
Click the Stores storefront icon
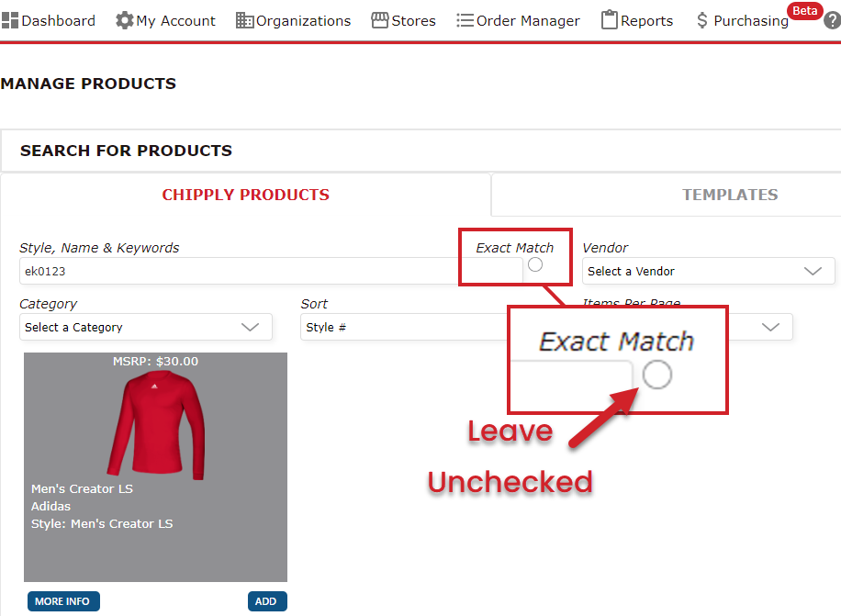(x=380, y=20)
